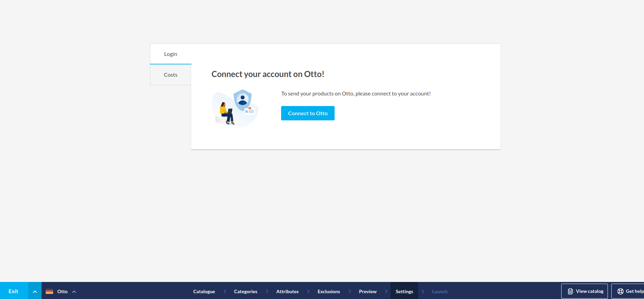
Task: Click the active Settings step
Action: coord(404,291)
